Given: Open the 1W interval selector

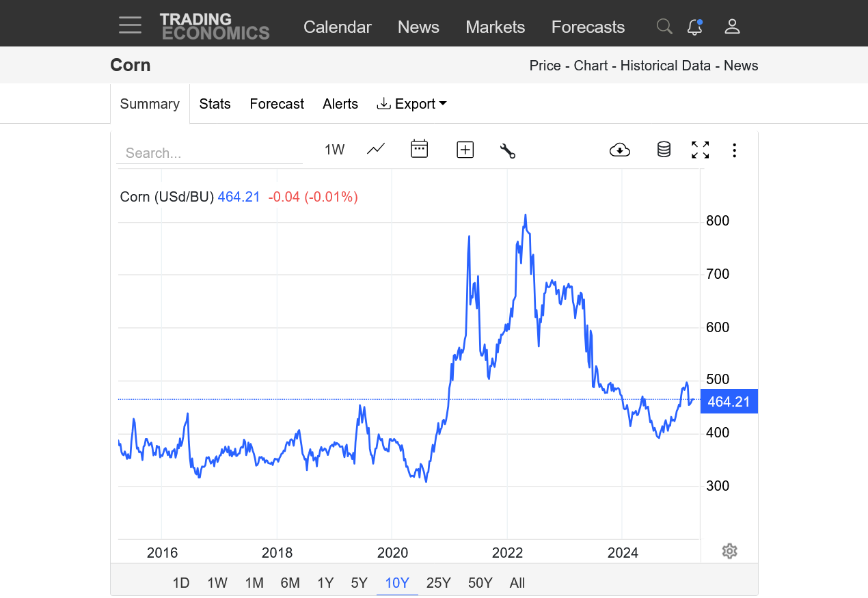Looking at the screenshot, I should tap(334, 150).
